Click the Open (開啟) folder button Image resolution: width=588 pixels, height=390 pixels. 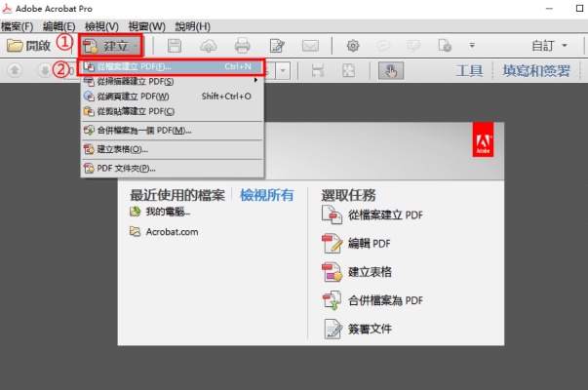[x=29, y=46]
